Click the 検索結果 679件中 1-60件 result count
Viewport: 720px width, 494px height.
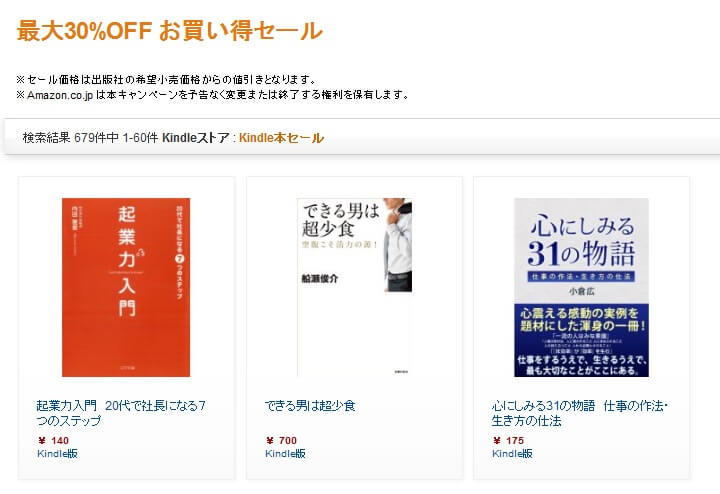90,138
